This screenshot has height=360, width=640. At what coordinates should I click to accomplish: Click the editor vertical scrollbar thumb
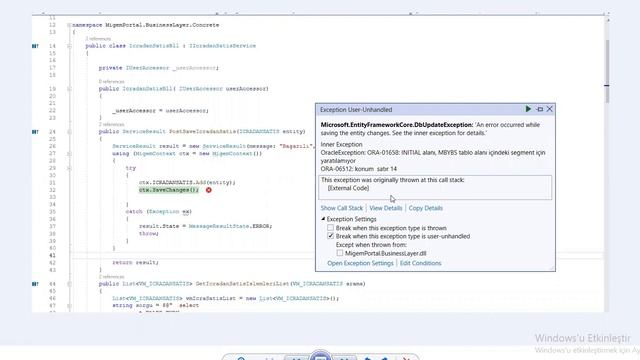point(607,71)
